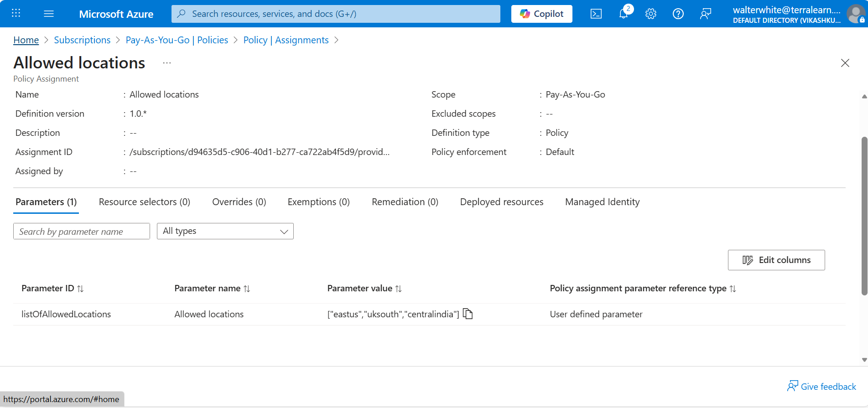Open the Help question mark menu

(x=678, y=14)
